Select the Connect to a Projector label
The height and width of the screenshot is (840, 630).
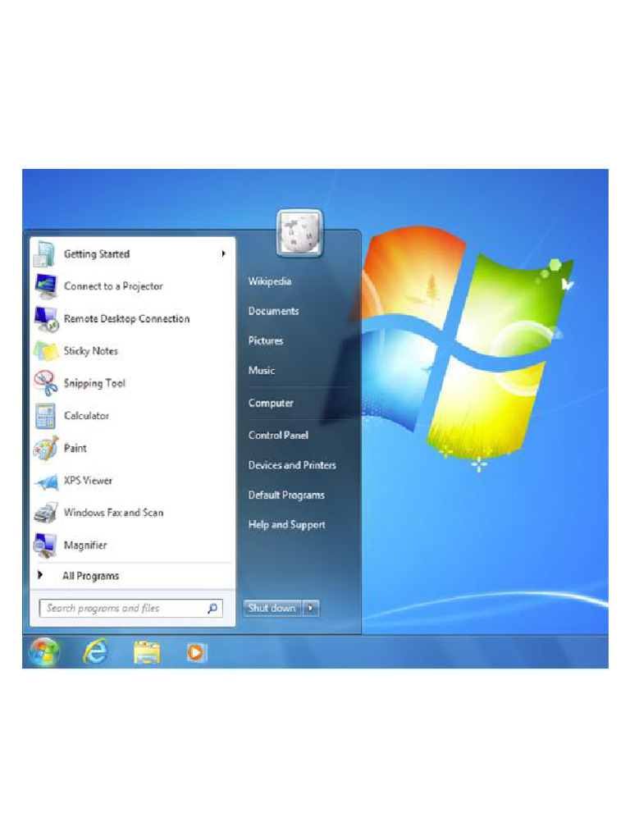click(113, 286)
